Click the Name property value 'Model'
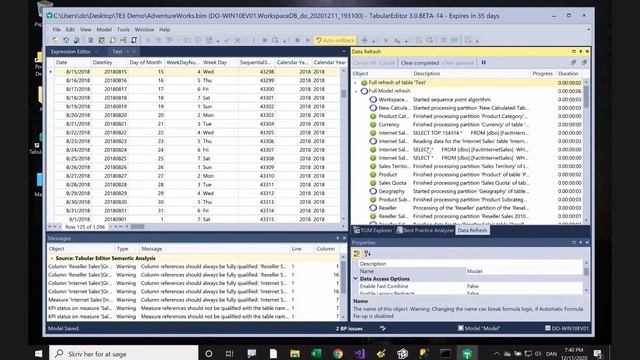 tap(524, 271)
